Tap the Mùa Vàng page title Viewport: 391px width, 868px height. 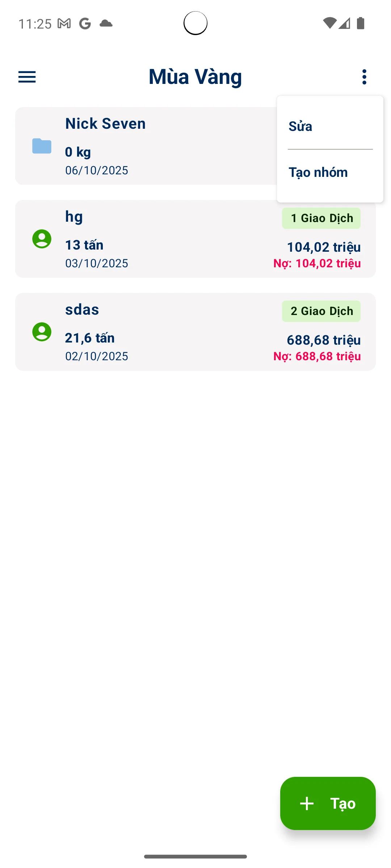coord(195,77)
